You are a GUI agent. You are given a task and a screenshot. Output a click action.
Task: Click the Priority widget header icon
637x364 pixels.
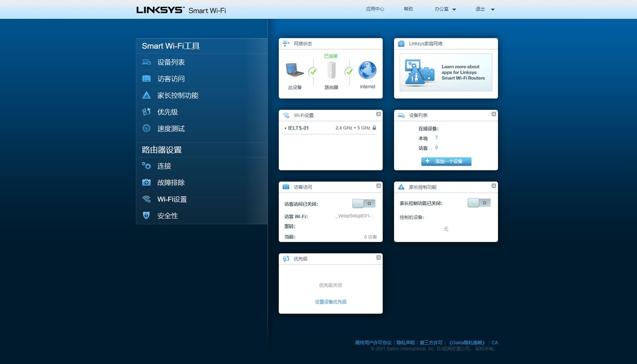coord(286,259)
